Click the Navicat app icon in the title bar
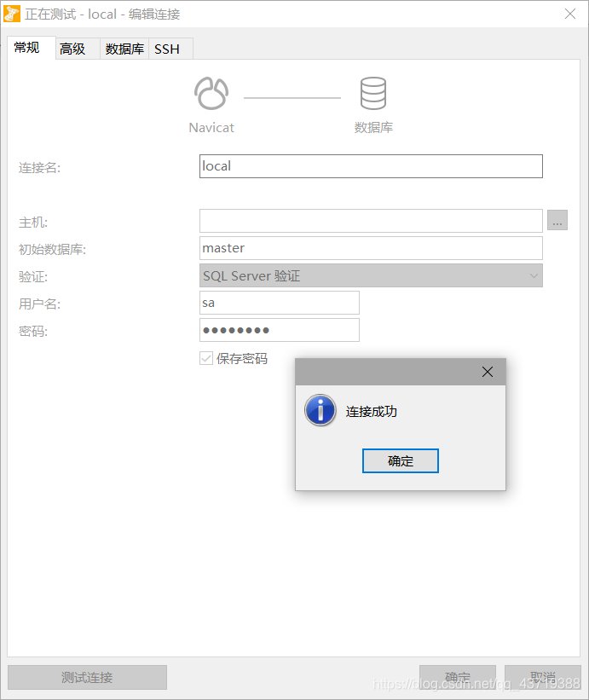Image resolution: width=589 pixels, height=700 pixels. 12,14
